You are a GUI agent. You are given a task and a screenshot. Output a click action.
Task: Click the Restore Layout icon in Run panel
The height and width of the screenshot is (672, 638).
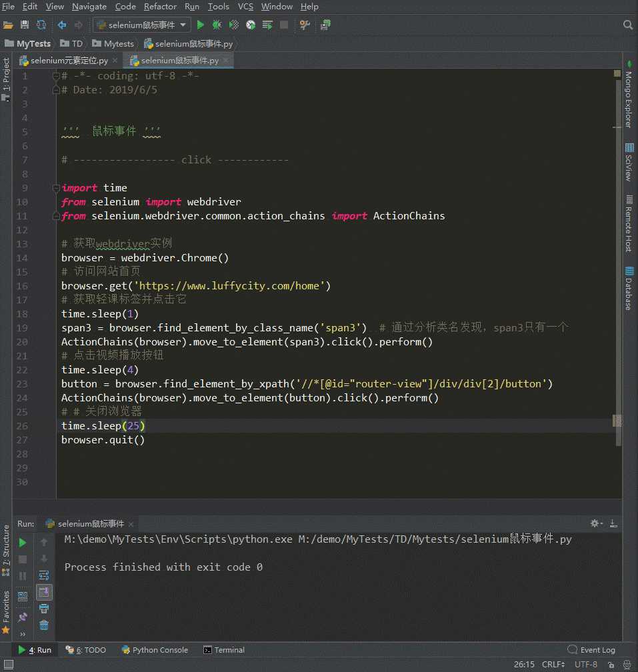coord(23,596)
